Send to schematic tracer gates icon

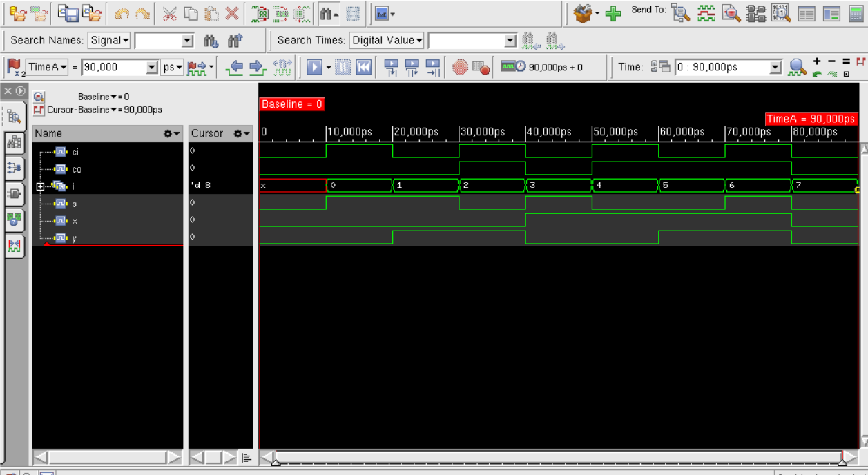[756, 13]
